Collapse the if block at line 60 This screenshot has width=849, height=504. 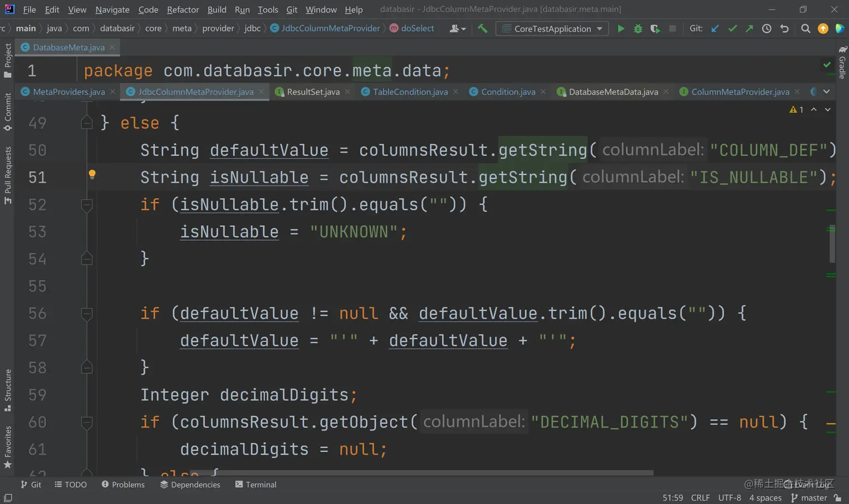coord(86,422)
